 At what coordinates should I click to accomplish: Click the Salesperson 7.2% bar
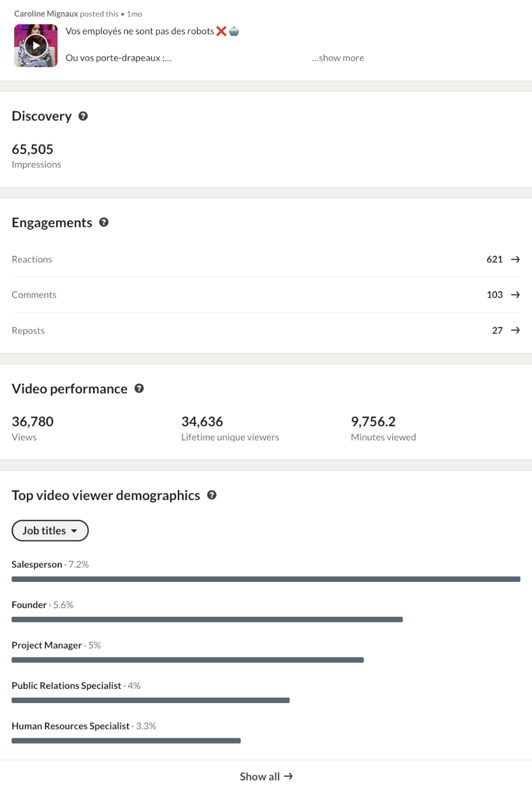[266, 579]
